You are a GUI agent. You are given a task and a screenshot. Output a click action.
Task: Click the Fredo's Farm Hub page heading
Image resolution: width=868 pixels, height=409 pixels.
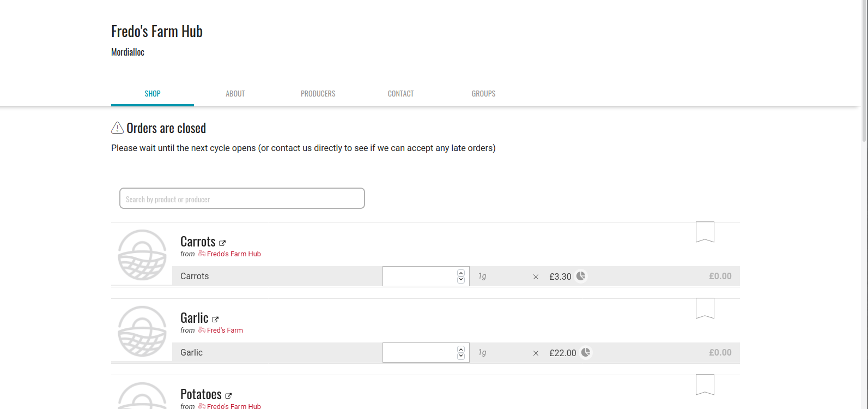[157, 32]
